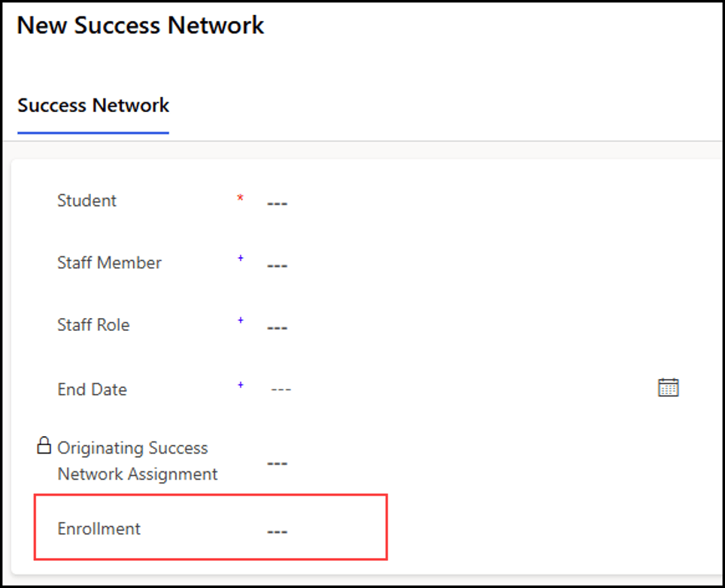Click the Originating Success Network Assignment value

[x=277, y=463]
